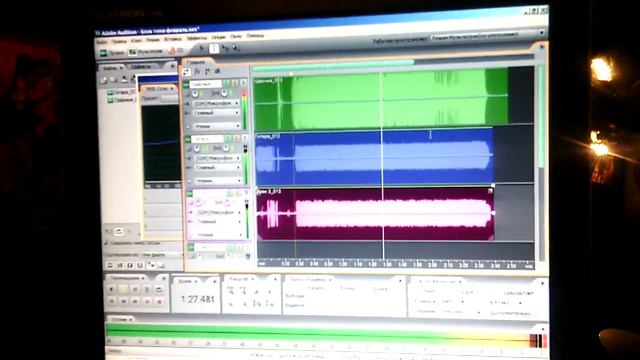The width and height of the screenshot is (640, 360).
Task: Select the Scrub tool
Action: [236, 48]
